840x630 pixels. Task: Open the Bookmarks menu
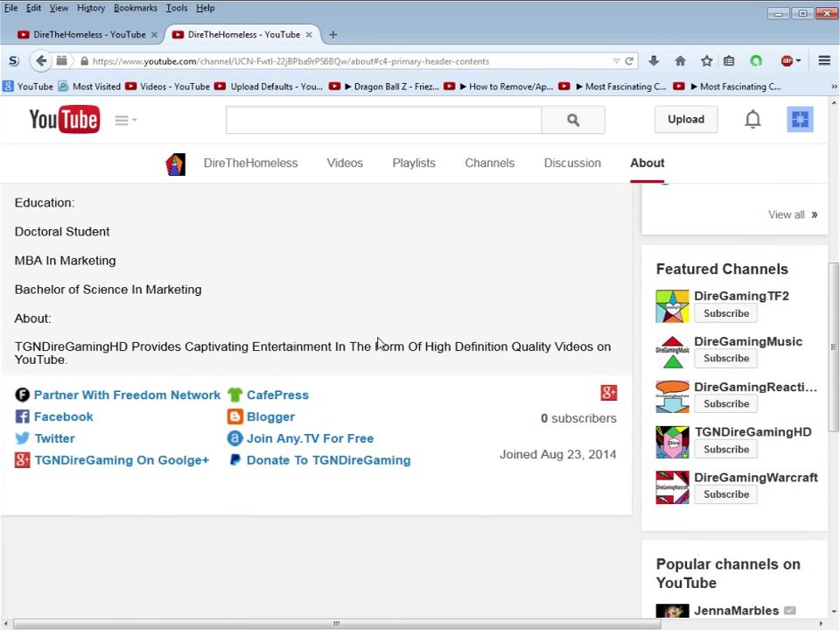click(135, 8)
